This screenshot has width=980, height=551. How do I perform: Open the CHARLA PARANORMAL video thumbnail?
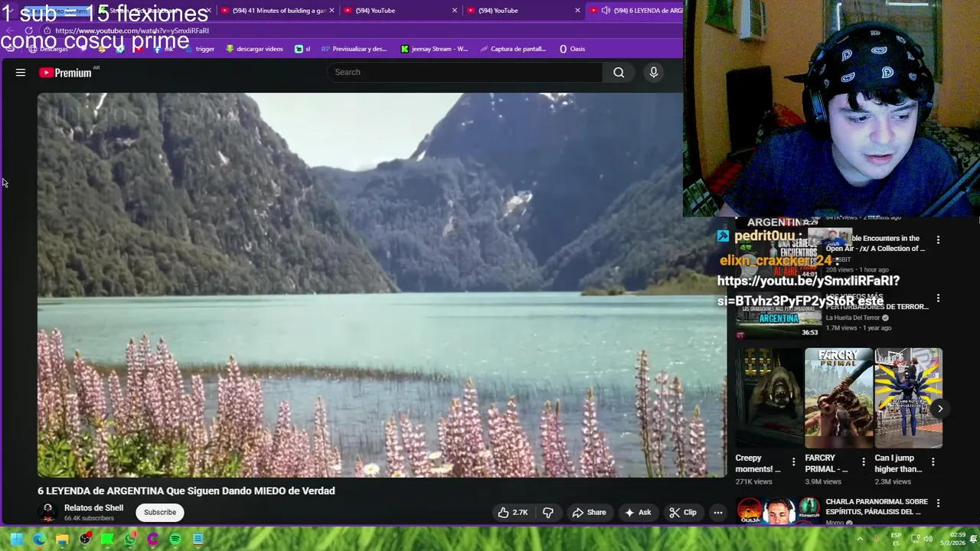[779, 510]
